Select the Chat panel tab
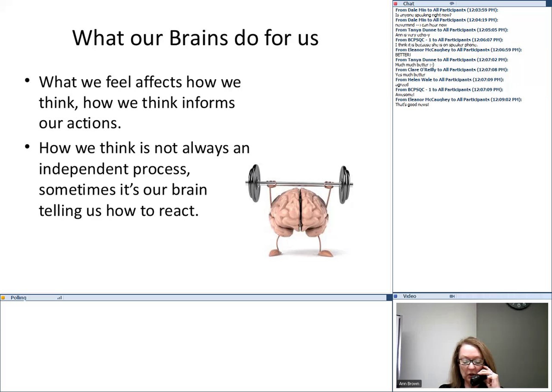 (x=408, y=4)
